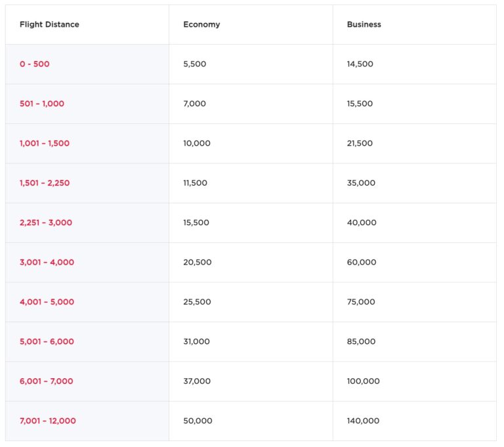Image resolution: width=504 pixels, height=447 pixels.
Task: Select the 6,001 – 7,000 distance label
Action: tap(46, 381)
